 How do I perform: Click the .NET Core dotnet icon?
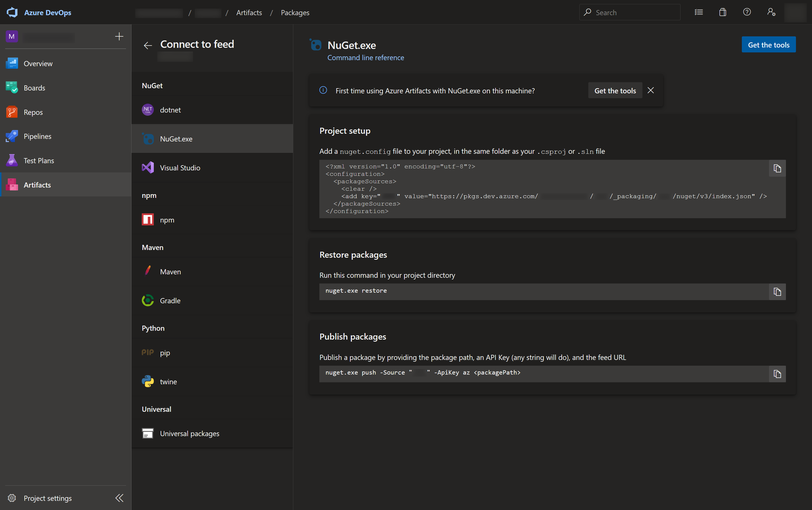tap(148, 110)
